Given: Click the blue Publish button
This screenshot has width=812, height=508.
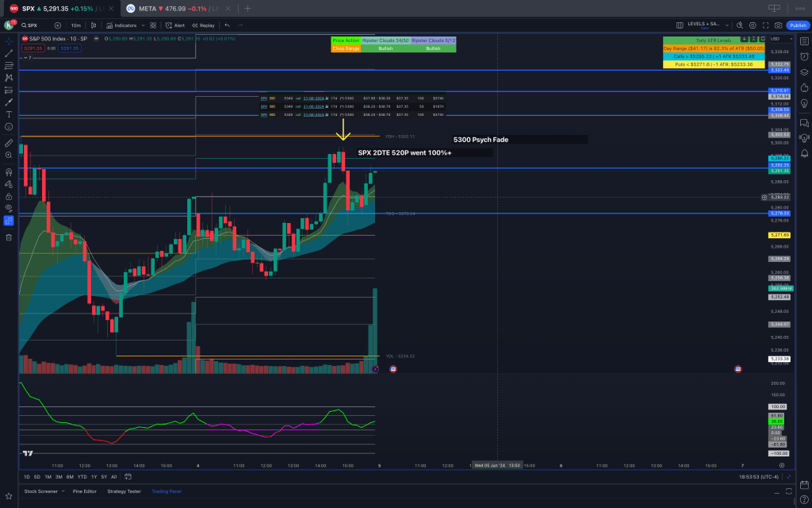Looking at the screenshot, I should click(x=797, y=25).
